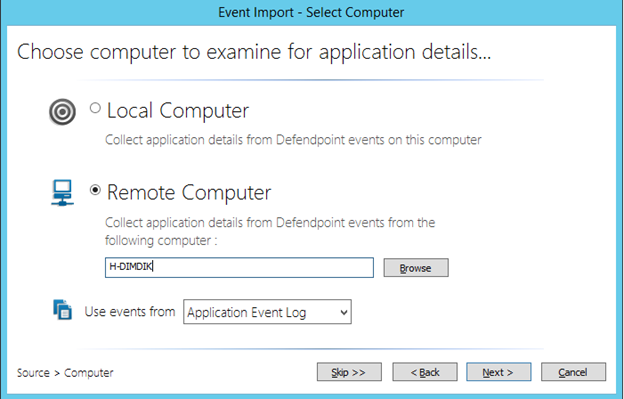Select the Local Computer radio button
Viewport: 624px width, 399px height.
coord(95,108)
